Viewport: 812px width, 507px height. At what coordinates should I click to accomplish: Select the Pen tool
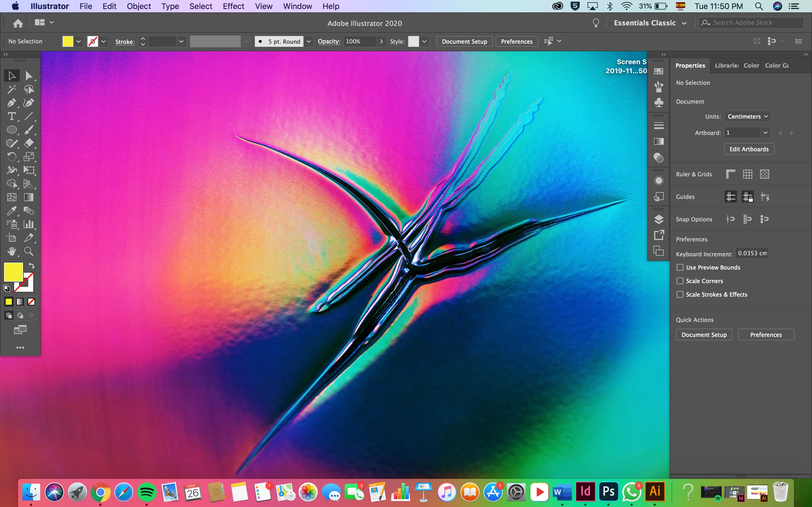coord(11,103)
